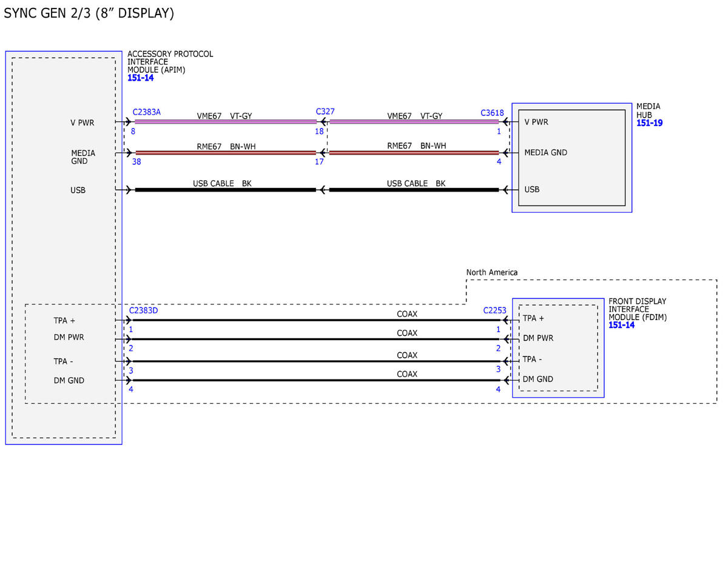This screenshot has height=562, width=728.
Task: Click the USB CABLE BK label nearest the APIM
Action: click(x=222, y=183)
